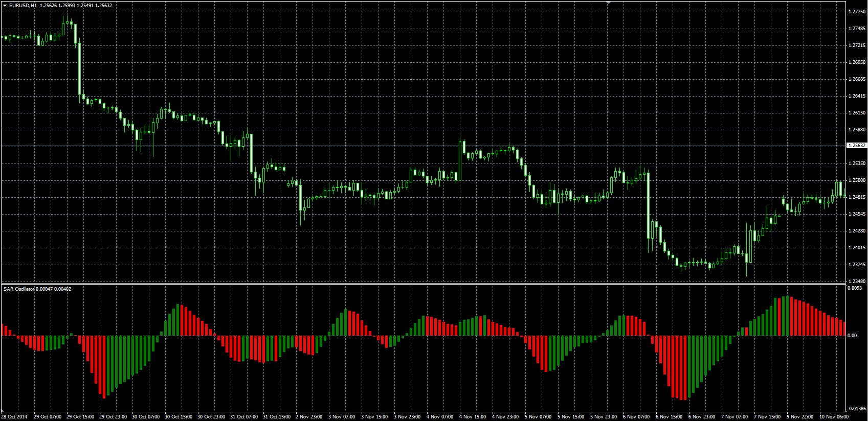Click the 10 Nov 06:00 time label

(x=834, y=417)
